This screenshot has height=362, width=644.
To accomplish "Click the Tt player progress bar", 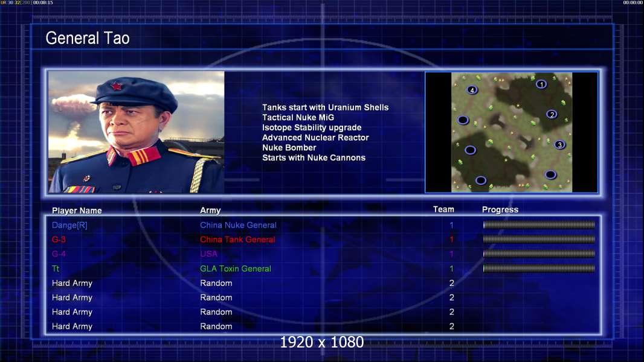I will pos(539,268).
